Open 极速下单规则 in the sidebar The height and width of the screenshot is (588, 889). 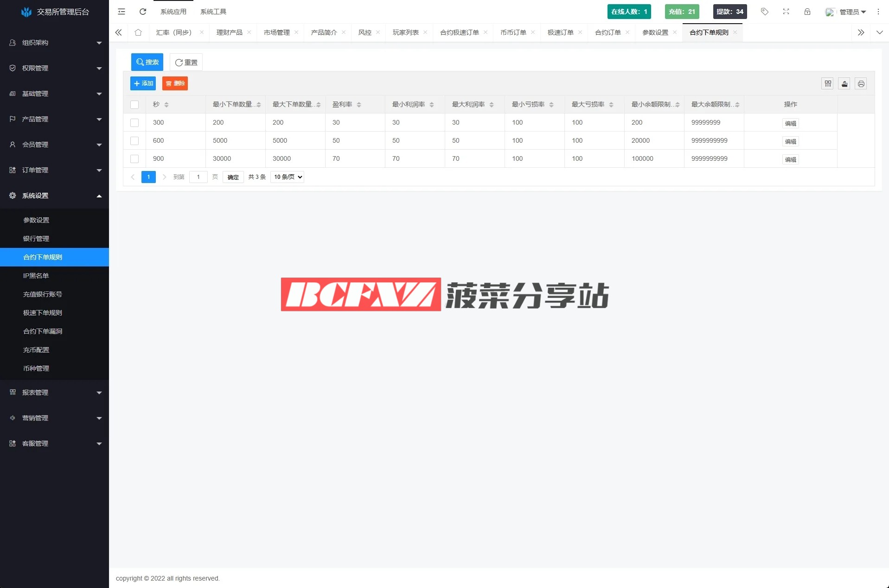(x=43, y=313)
